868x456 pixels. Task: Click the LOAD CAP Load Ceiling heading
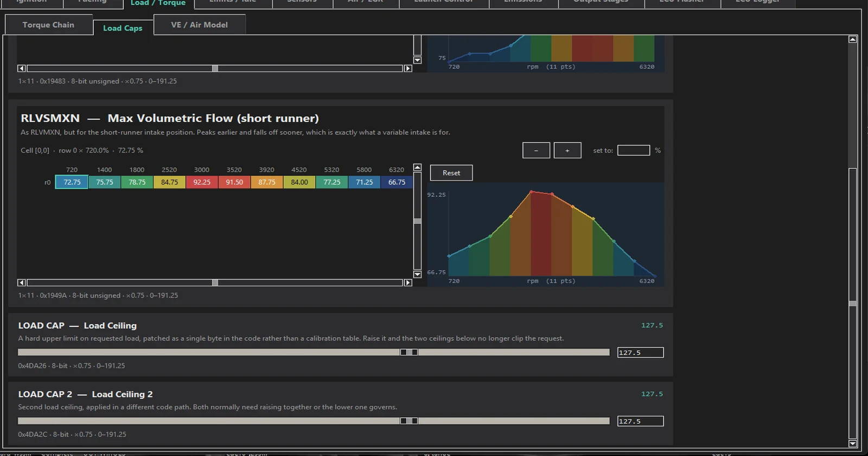click(78, 326)
